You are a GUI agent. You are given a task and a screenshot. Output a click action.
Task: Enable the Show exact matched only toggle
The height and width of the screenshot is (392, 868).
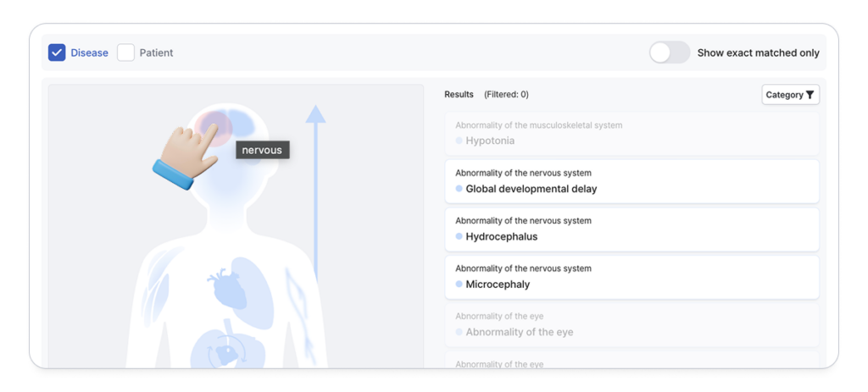tap(670, 52)
